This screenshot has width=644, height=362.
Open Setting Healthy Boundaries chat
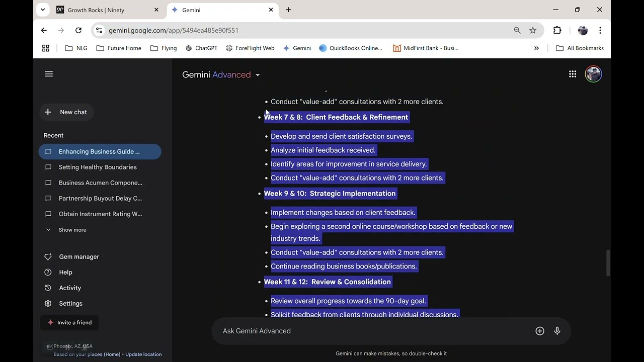pos(100,167)
